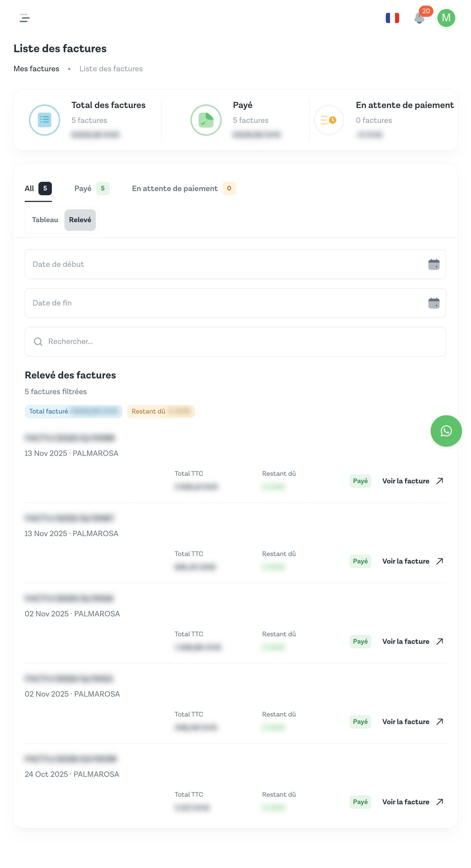The width and height of the screenshot is (471, 868).
Task: Open the En attente de paiement tab
Action: click(183, 188)
